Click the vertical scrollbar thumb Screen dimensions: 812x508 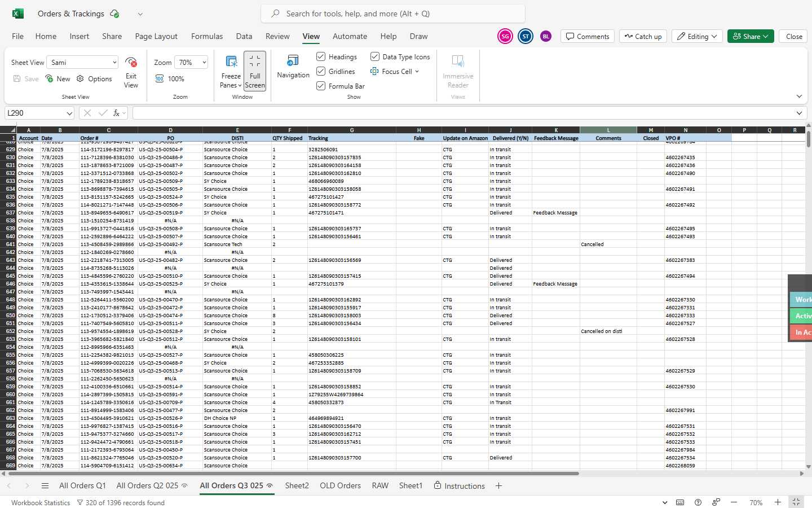click(x=809, y=139)
